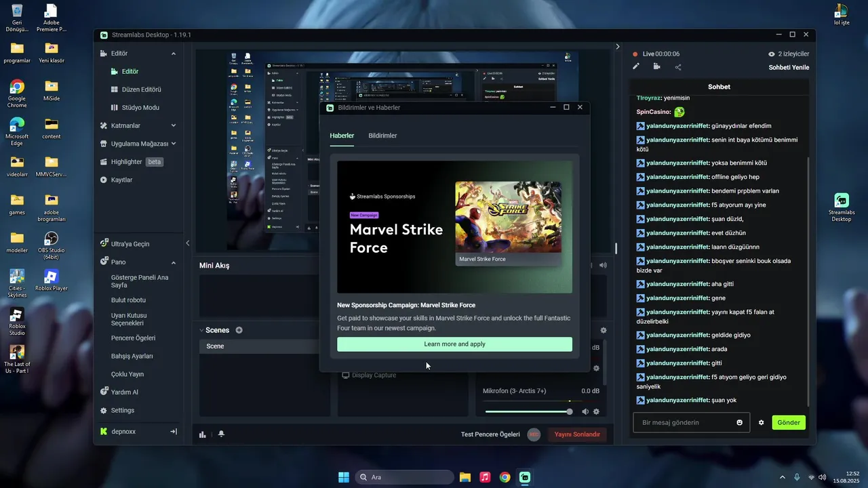Click the video camera icon under Live
Image resolution: width=868 pixels, height=488 pixels.
click(x=656, y=66)
